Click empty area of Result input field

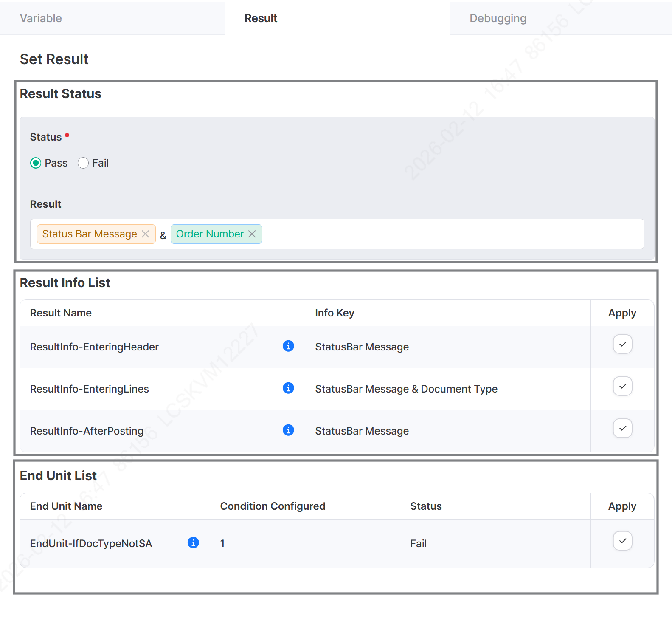[x=450, y=234]
